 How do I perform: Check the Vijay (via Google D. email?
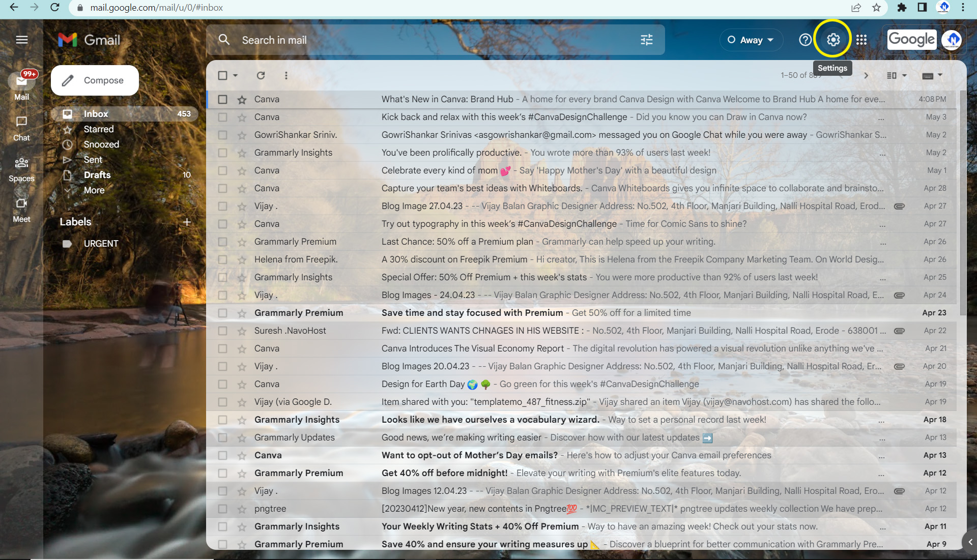[222, 402]
